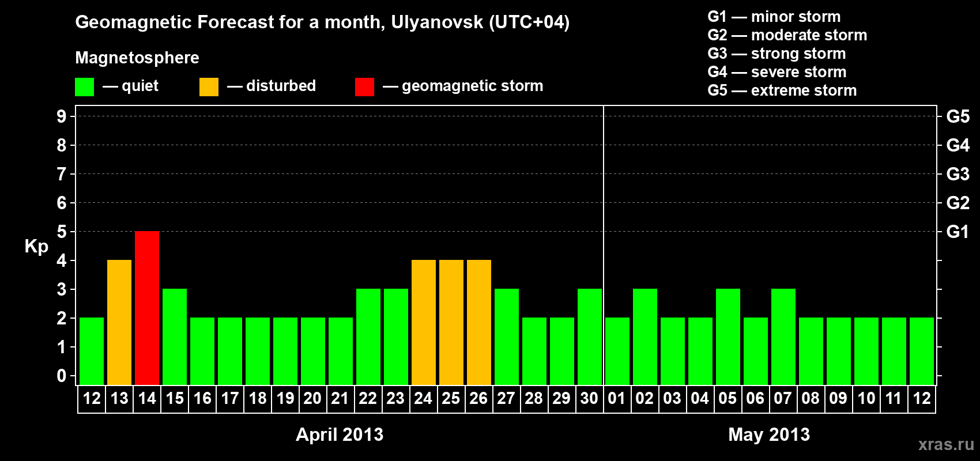980x461 pixels.
Task: Select the orange bar for April 25
Action: tap(451, 322)
